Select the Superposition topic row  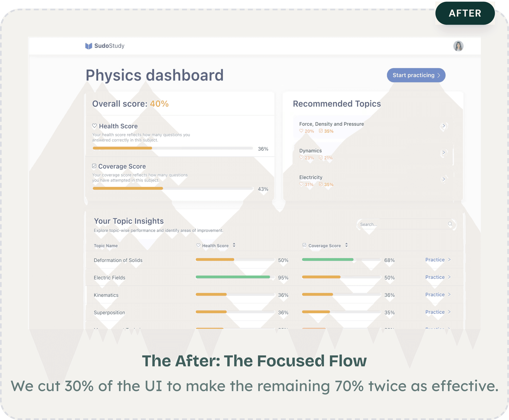[109, 312]
